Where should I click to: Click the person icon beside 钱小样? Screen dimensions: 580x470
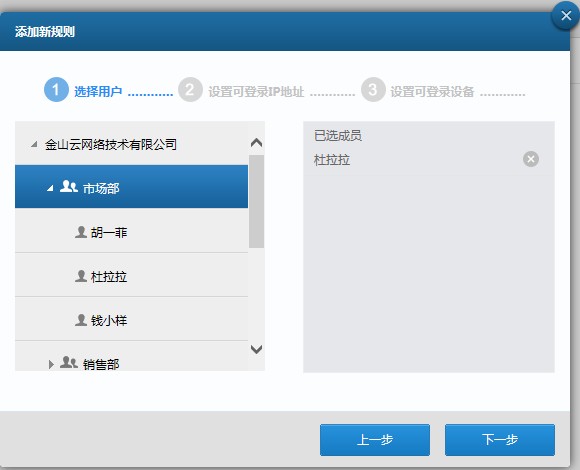(x=81, y=320)
